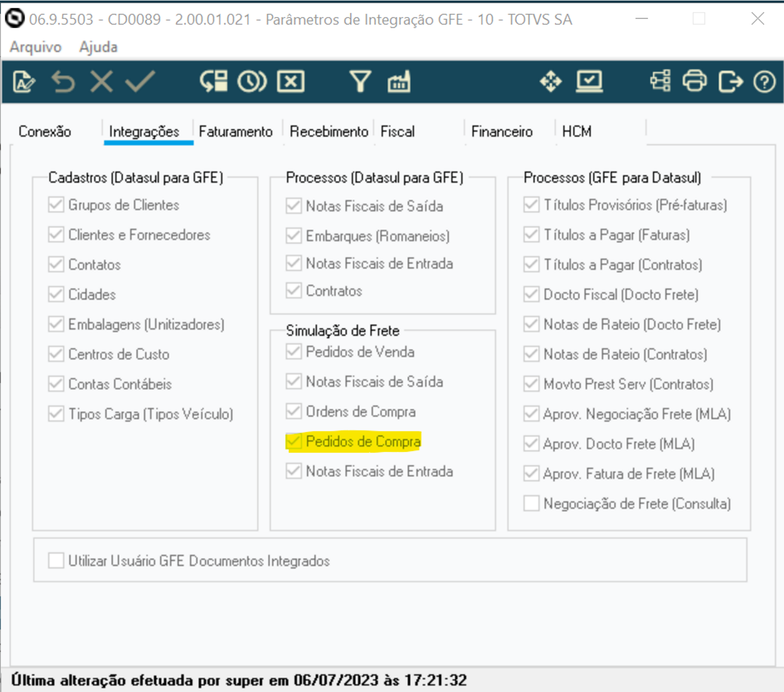Viewport: 784px width, 692px height.
Task: Toggle Aprov. Docto Frete (MLA) checkbox
Action: pos(531,444)
